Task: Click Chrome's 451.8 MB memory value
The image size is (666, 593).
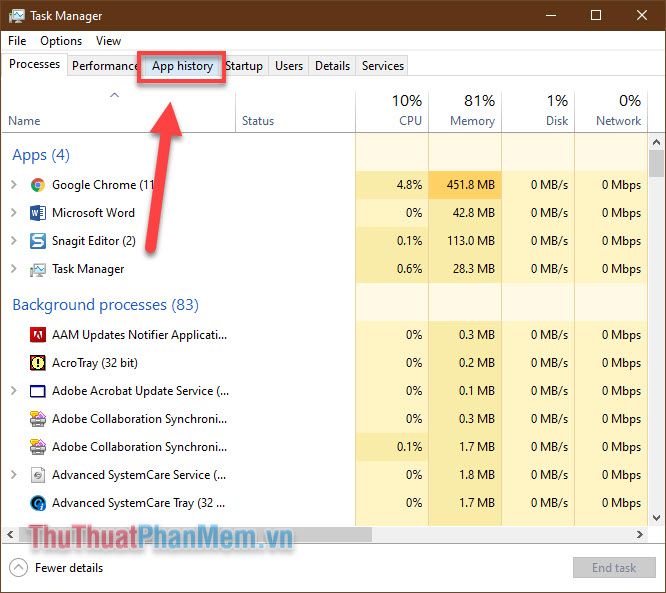Action: click(x=471, y=185)
